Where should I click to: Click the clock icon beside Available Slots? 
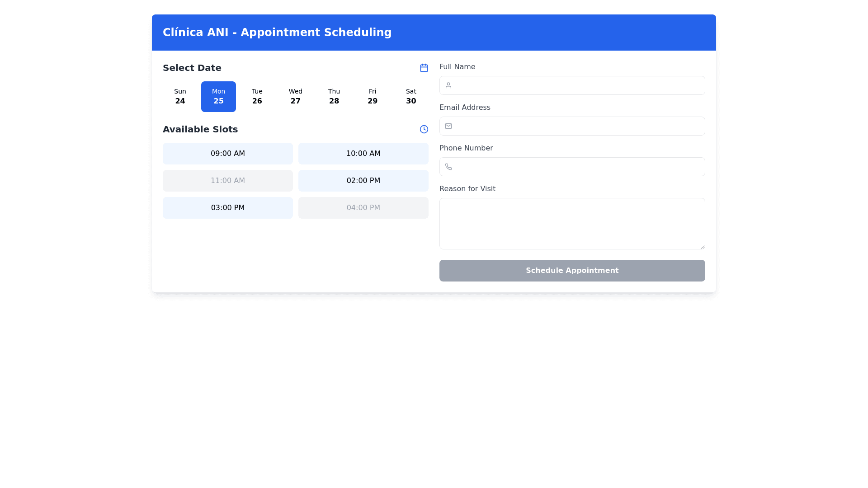tap(424, 129)
